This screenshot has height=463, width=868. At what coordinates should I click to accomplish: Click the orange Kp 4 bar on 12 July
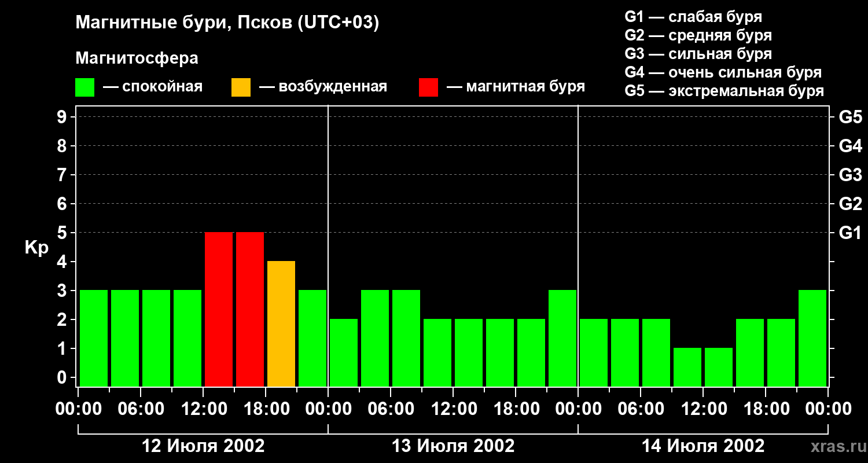[x=281, y=324]
